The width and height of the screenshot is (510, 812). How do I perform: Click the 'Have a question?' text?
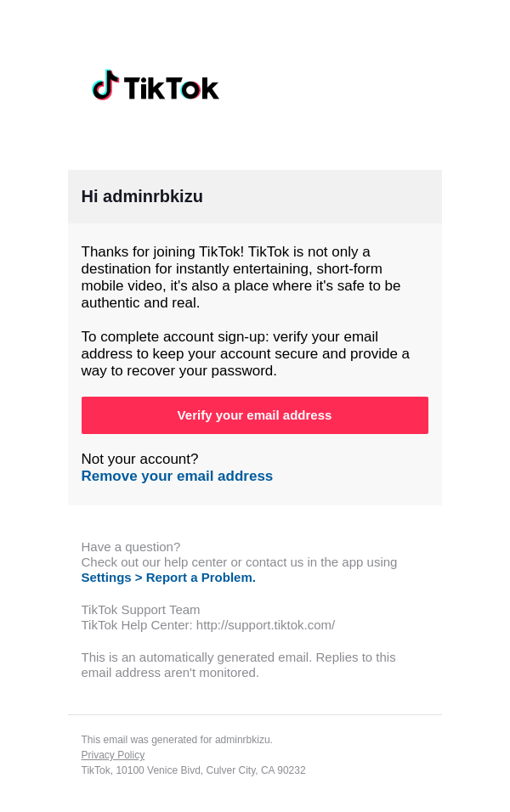[131, 547]
